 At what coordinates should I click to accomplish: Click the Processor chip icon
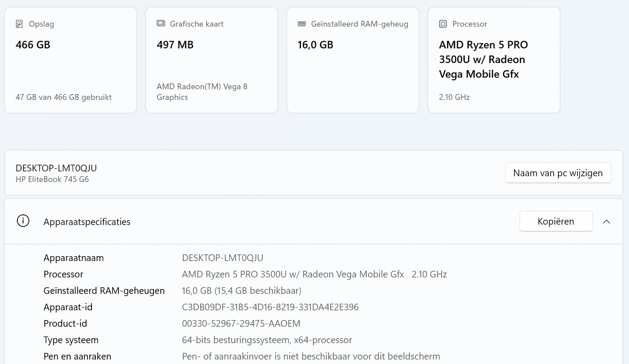[x=443, y=24]
